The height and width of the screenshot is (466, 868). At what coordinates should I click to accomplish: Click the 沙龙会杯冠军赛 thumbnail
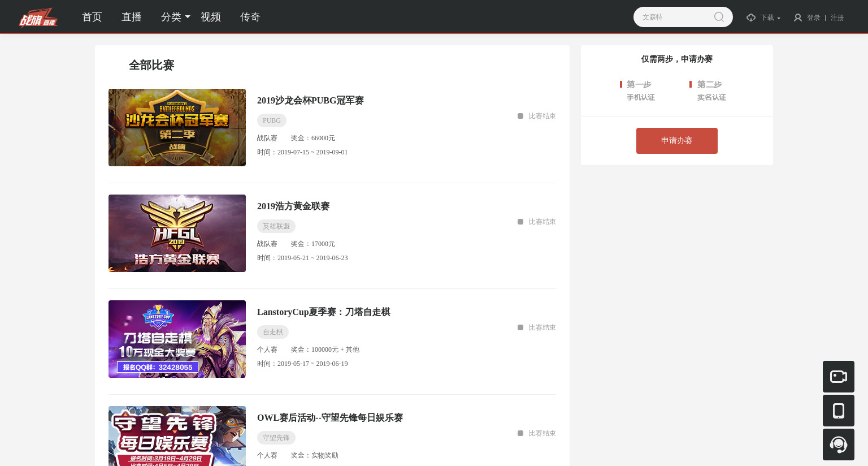point(177,127)
